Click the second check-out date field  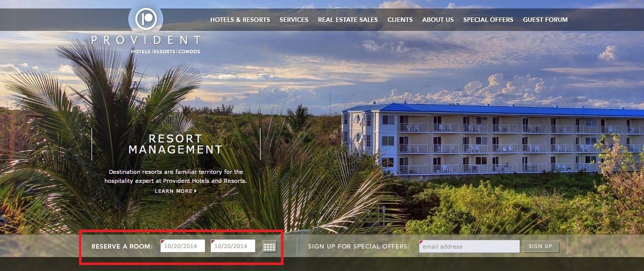(233, 246)
